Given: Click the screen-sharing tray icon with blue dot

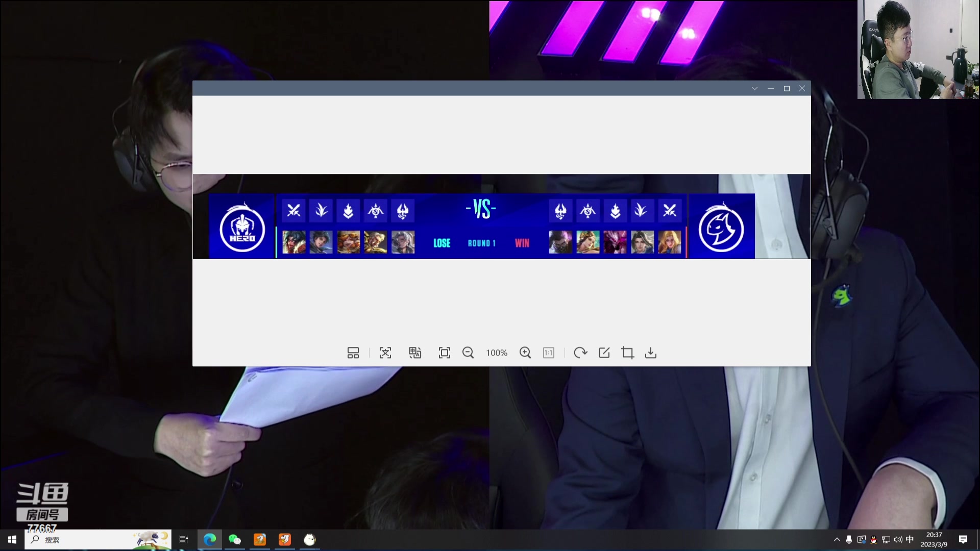Looking at the screenshot, I should point(862,540).
